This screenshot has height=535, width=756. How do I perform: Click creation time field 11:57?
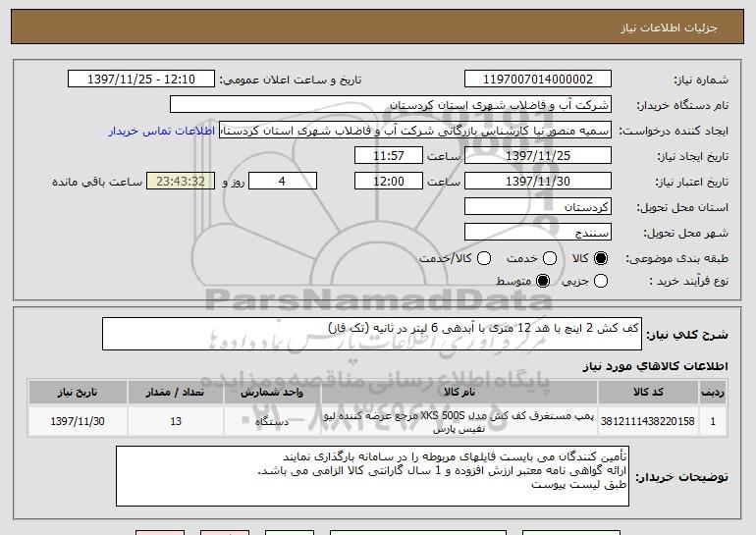pos(389,156)
